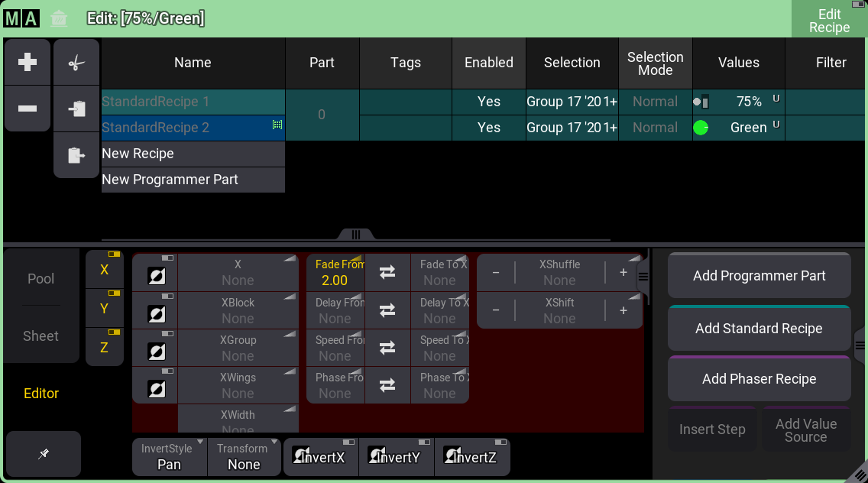This screenshot has width=868, height=483.
Task: Open the Transform None dropdown
Action: click(245, 457)
